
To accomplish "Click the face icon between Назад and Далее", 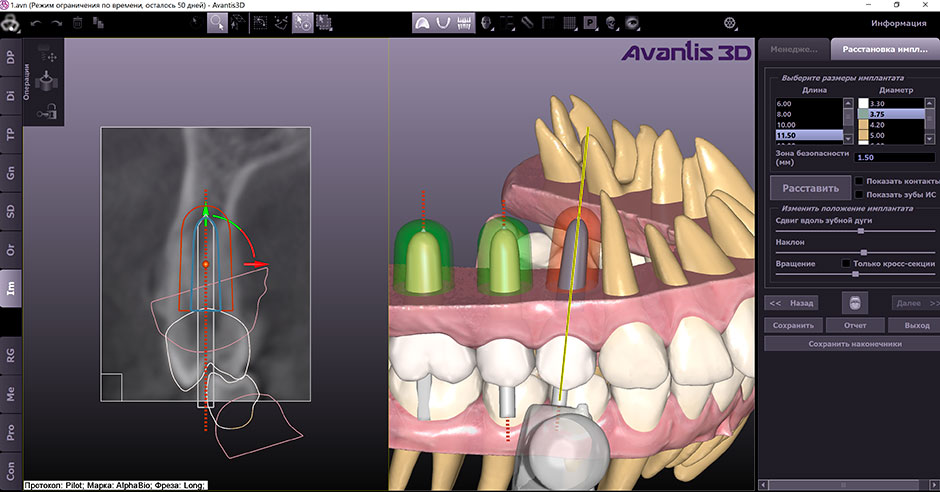I will 854,303.
